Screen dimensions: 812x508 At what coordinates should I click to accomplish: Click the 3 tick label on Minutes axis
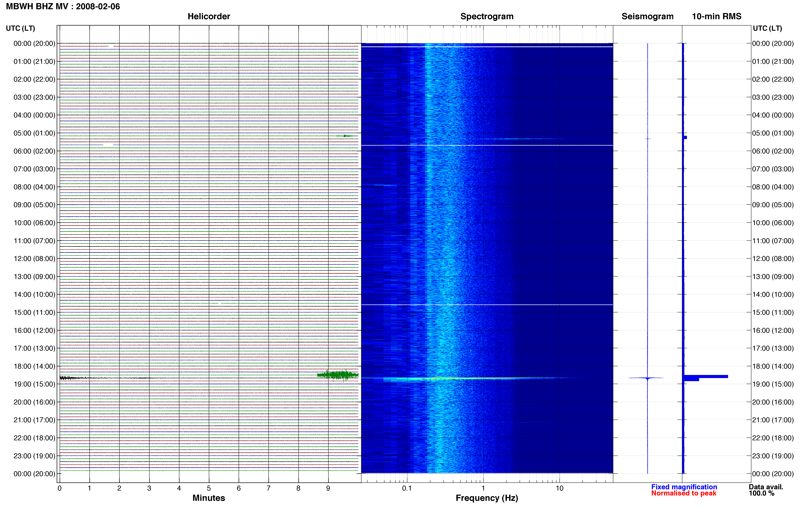149,488
